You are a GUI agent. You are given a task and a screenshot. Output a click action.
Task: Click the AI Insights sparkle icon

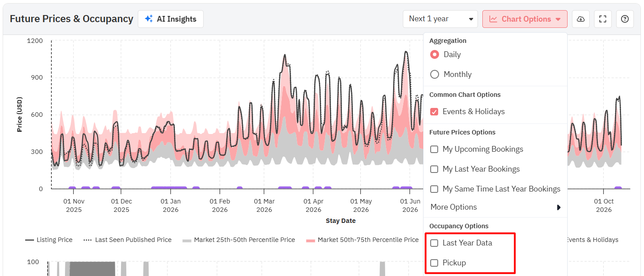[149, 19]
